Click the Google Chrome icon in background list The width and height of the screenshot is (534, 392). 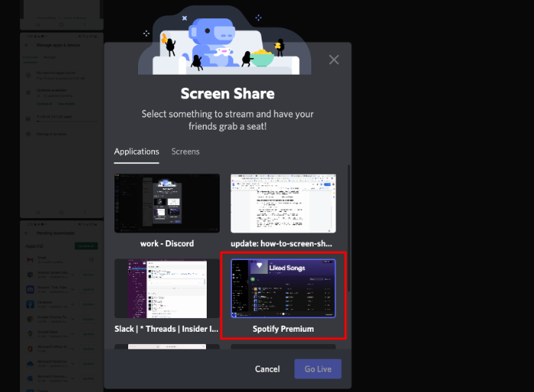[30, 319]
